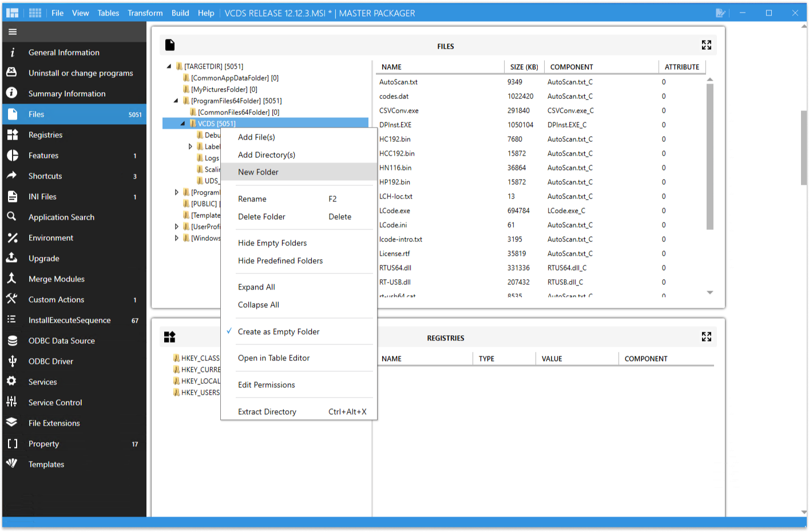
Task: Choose Edit Permissions menu entry
Action: tap(299, 385)
